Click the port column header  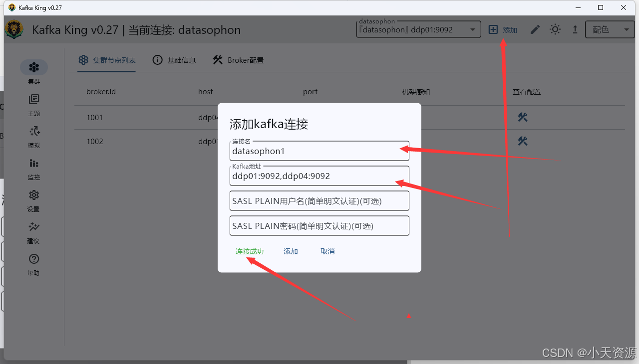click(x=310, y=92)
